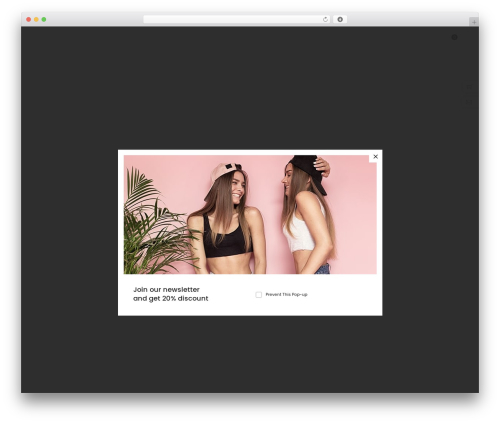Tick the Prevent This Pop-up checkbox
The image size is (500, 423).
258,295
